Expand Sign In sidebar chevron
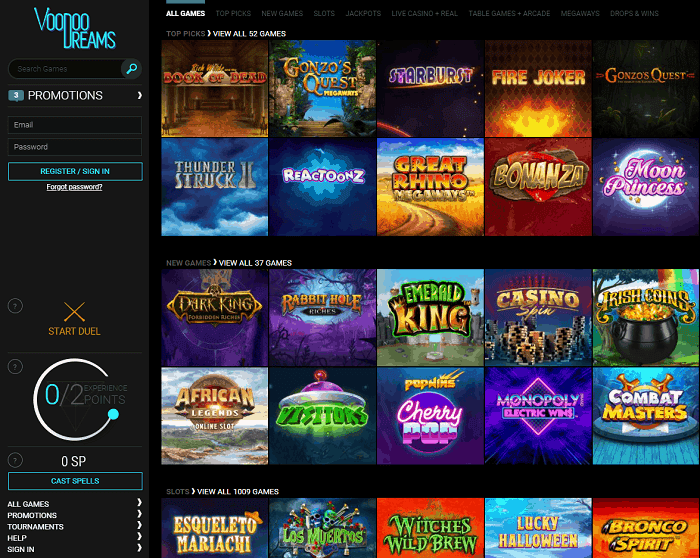The height and width of the screenshot is (558, 700). click(x=139, y=548)
